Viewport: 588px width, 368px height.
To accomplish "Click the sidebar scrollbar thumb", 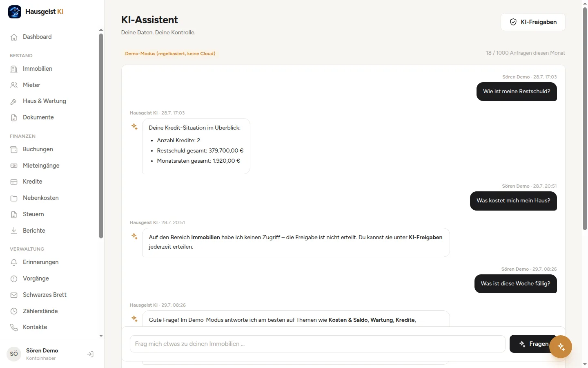I will 101,136.
